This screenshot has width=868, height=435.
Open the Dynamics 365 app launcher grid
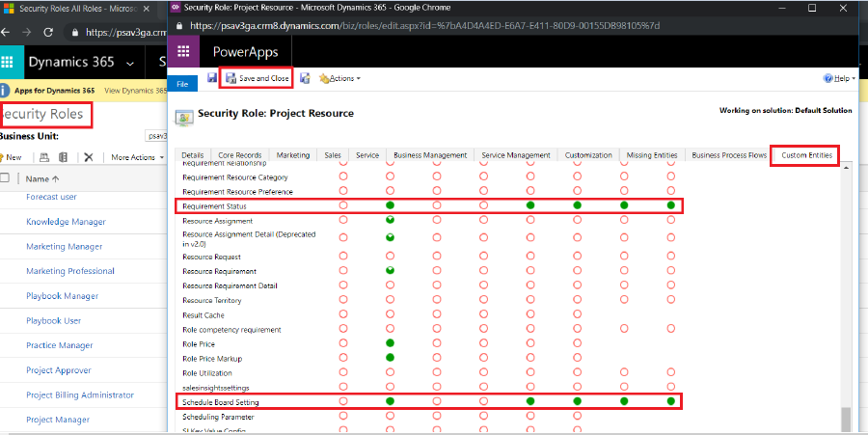point(7,63)
